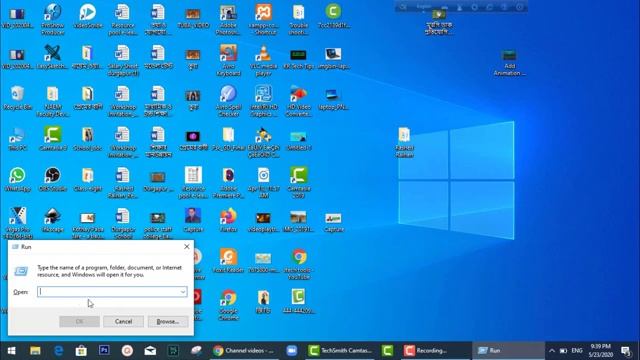Open Zoom from the taskbar

tap(291, 351)
